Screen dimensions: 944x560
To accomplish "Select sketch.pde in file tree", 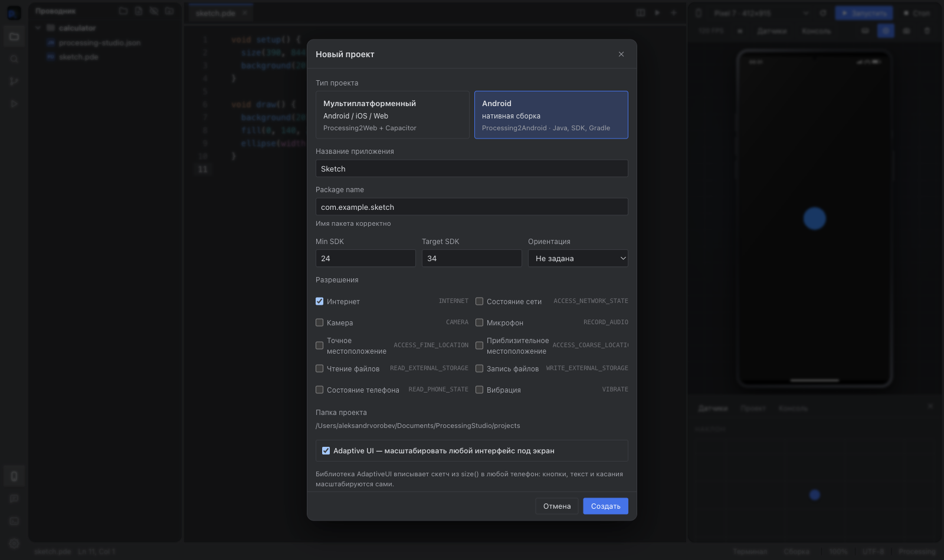I will click(78, 57).
